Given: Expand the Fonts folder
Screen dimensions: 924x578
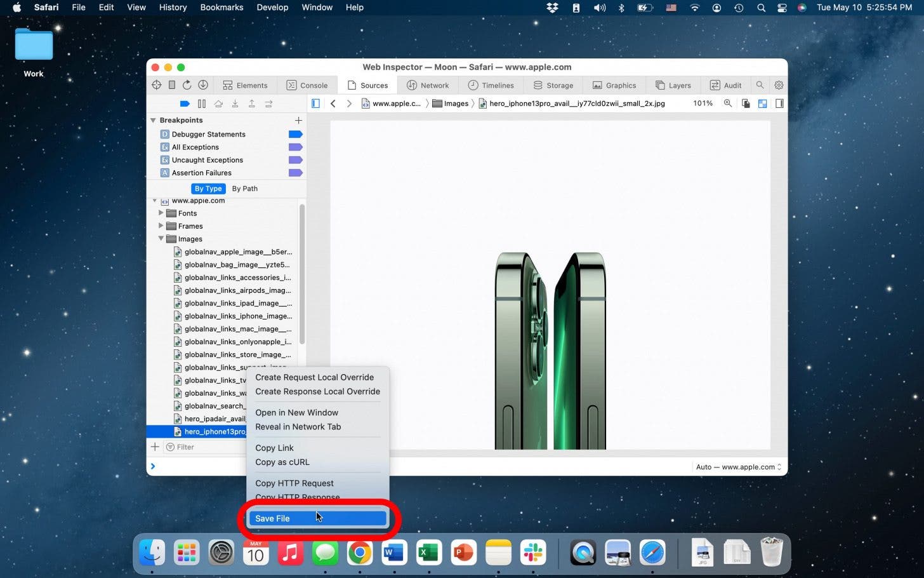Looking at the screenshot, I should 161,213.
